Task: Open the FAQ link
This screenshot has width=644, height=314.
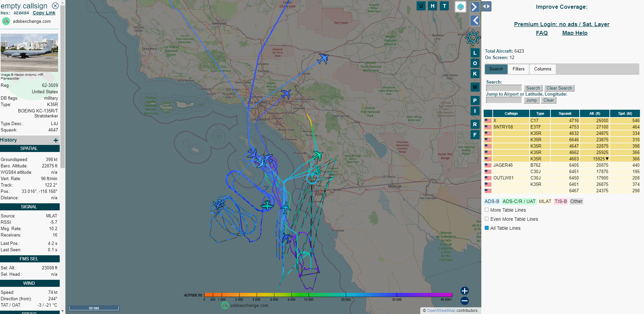Action: (x=542, y=33)
